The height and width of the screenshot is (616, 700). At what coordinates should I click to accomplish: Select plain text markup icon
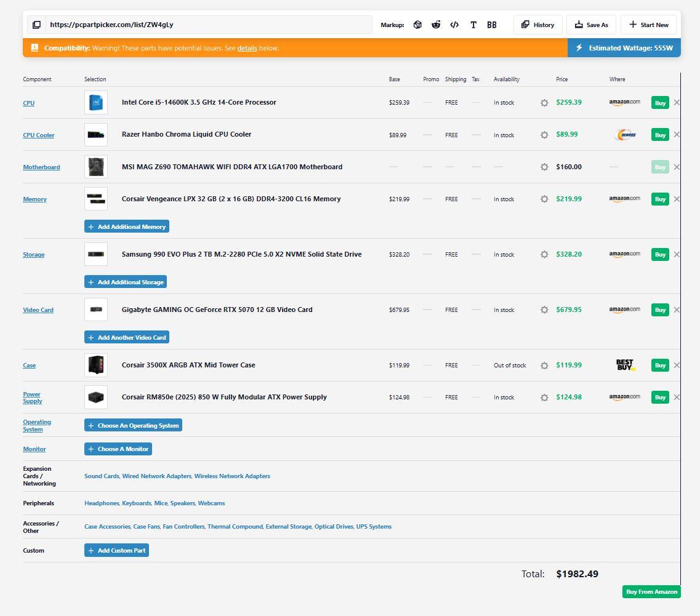473,25
